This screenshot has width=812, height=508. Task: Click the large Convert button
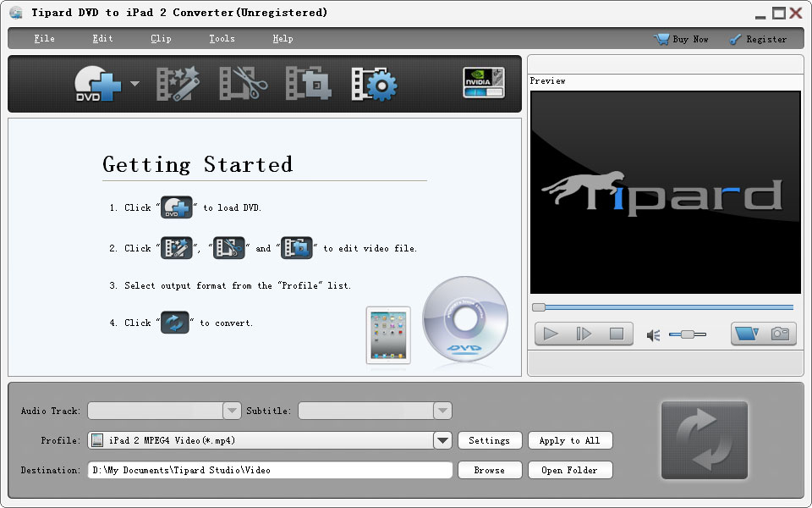705,440
